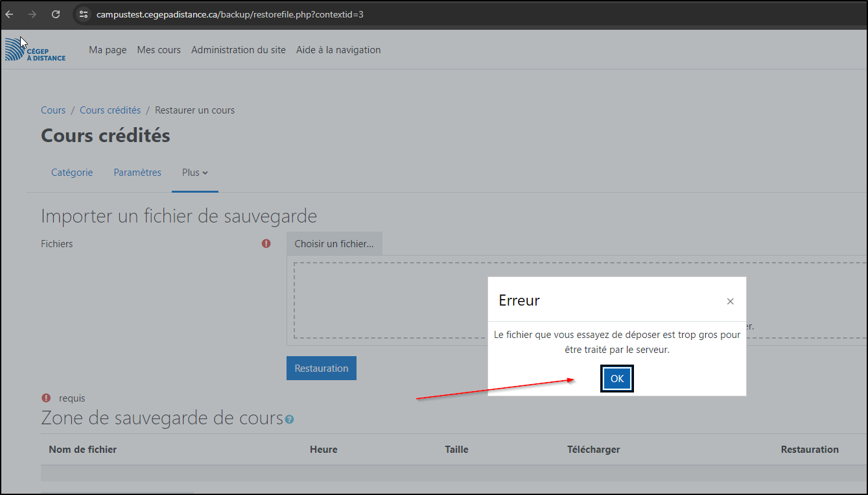Click Aide à la navigation link
Viewport: 868px width, 495px height.
338,50
